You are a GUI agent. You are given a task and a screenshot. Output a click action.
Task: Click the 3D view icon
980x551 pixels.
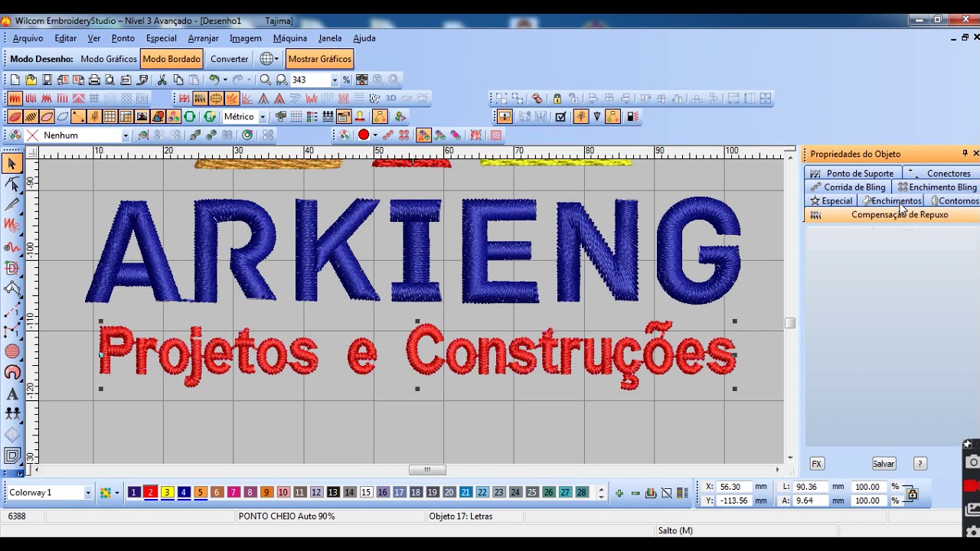click(390, 98)
